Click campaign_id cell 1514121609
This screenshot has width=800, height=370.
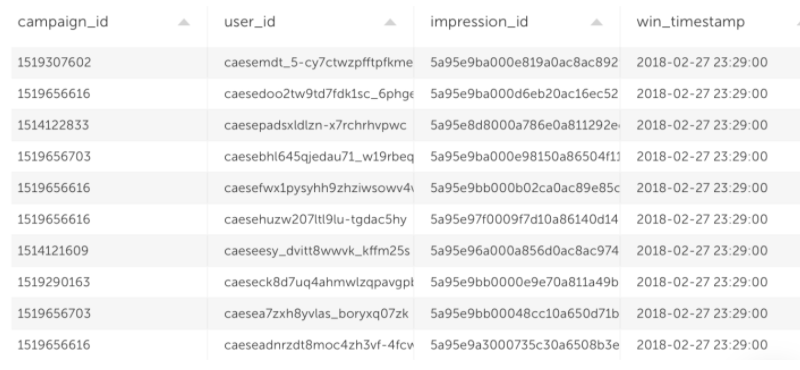tap(53, 251)
